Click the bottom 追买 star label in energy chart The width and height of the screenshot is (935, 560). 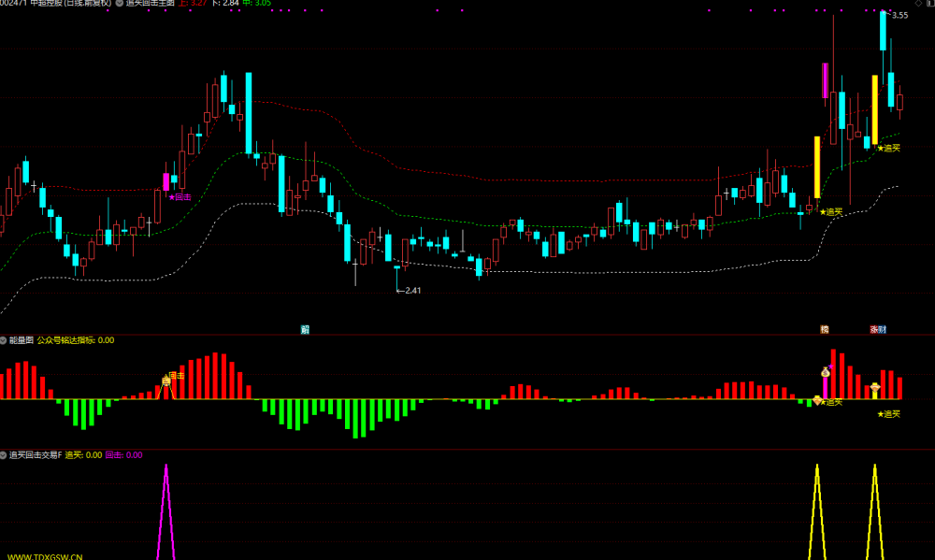888,414
